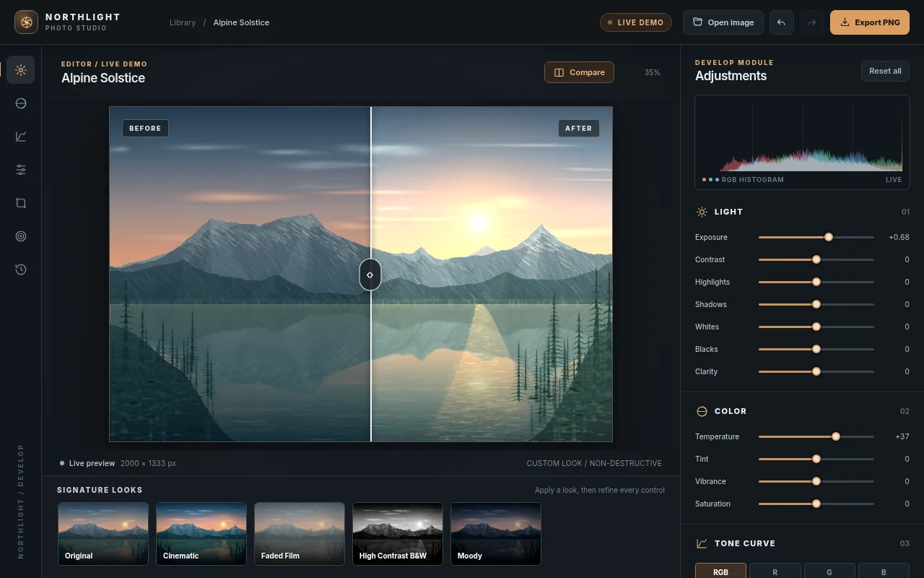Click the Undo arrow button
This screenshot has width=924, height=578.
(781, 22)
